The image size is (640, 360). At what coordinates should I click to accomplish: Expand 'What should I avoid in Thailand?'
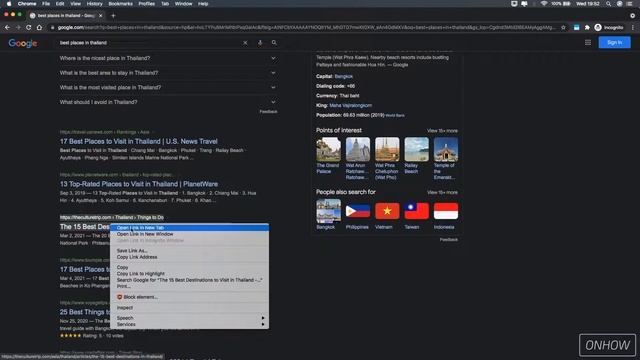pyautogui.click(x=168, y=102)
